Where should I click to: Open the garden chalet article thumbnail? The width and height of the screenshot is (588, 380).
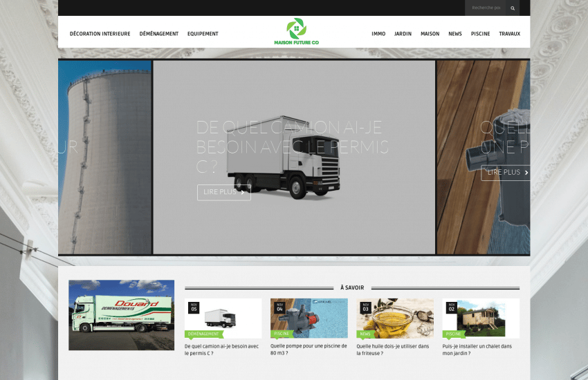click(481, 316)
